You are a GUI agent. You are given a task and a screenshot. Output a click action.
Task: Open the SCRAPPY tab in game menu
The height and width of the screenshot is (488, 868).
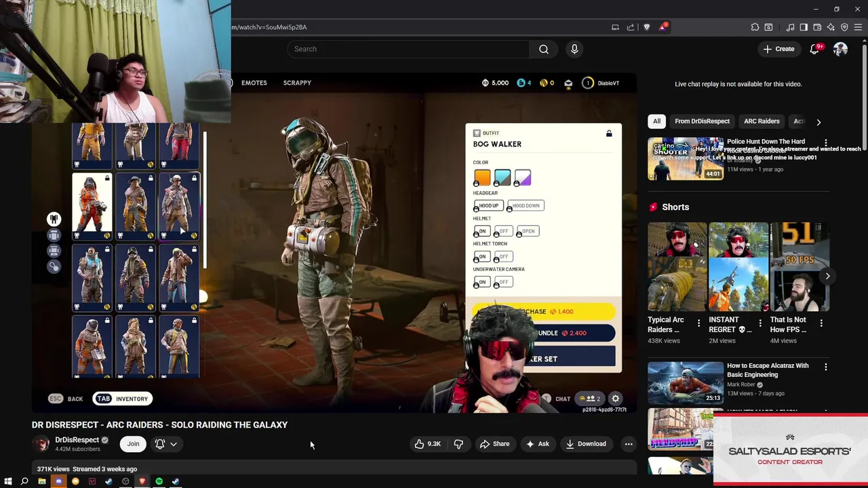(x=297, y=83)
